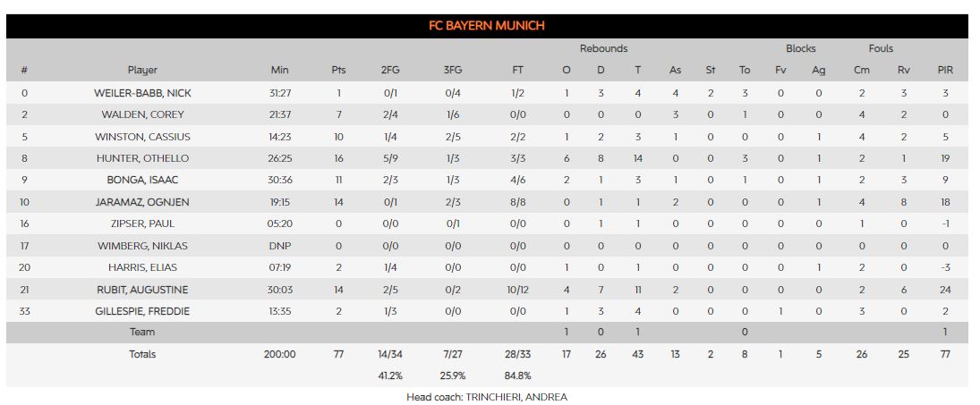The height and width of the screenshot is (405, 980).
Task: Select player WALDEN, COREY
Action: [x=142, y=114]
